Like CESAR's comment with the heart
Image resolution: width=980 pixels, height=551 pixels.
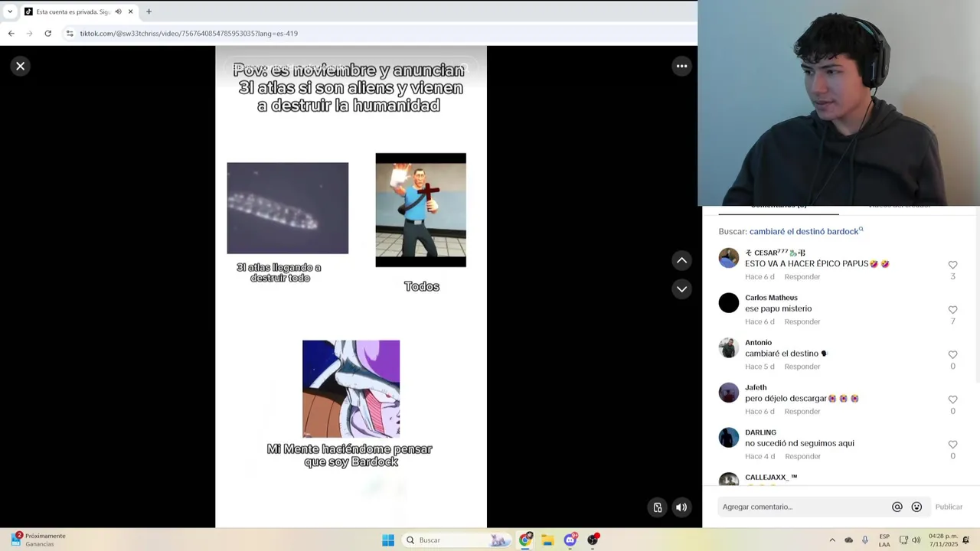[952, 265]
